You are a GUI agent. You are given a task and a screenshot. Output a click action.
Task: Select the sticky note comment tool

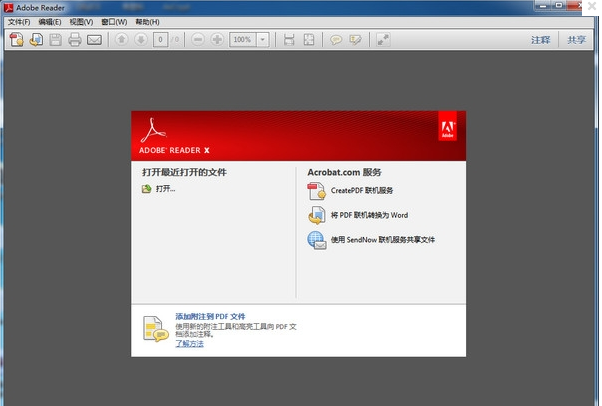tap(336, 40)
